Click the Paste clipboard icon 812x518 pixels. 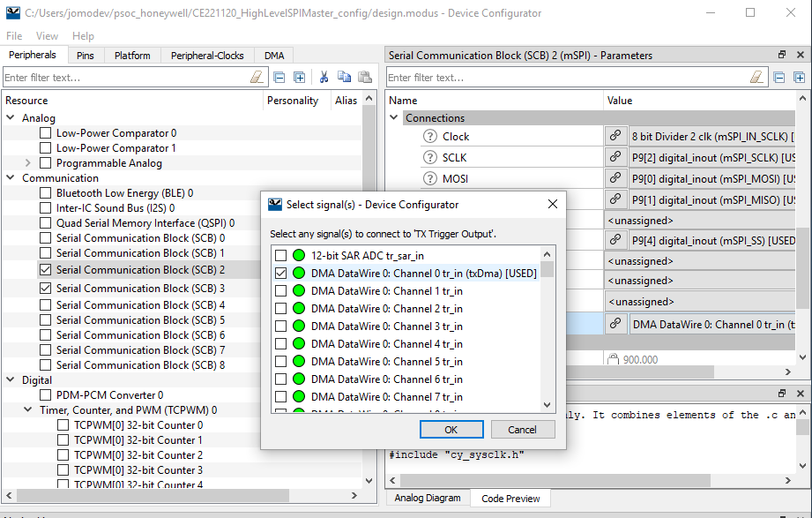365,77
